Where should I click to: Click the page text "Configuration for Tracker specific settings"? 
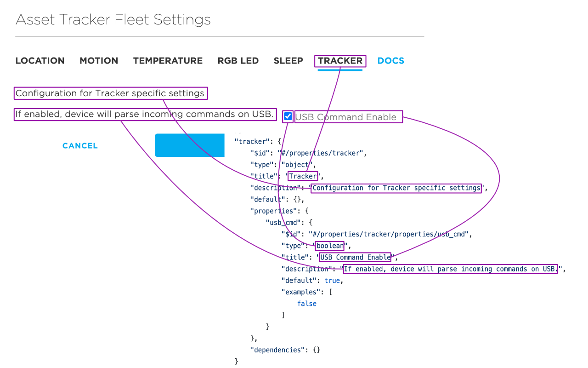pos(110,93)
